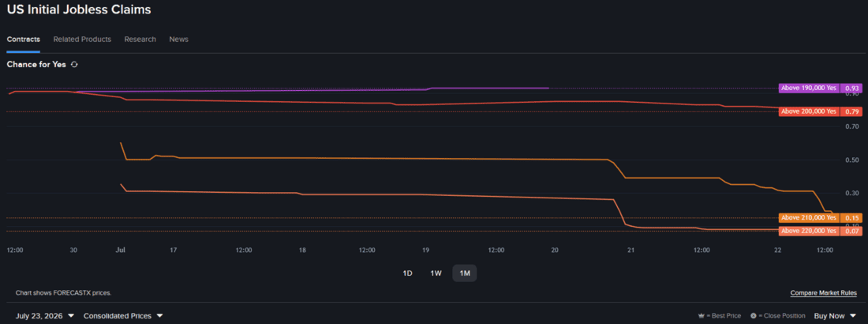Click the refresh icon beside Chance for Yes
This screenshot has width=868, height=324.
pyautogui.click(x=74, y=64)
